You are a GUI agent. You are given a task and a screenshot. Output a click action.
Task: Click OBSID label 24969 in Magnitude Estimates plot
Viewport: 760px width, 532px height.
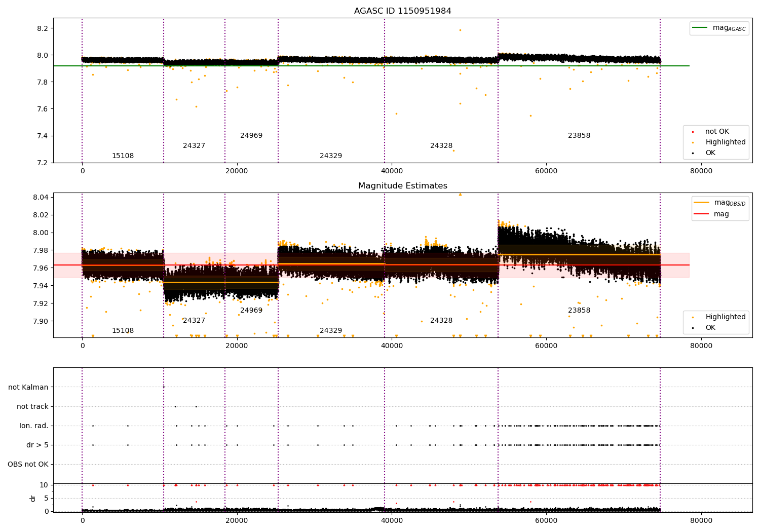coord(251,311)
